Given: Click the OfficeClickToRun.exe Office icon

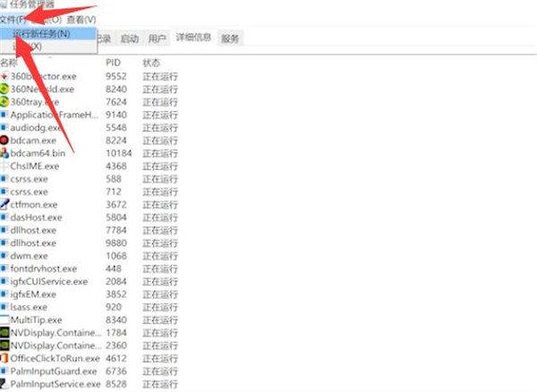Looking at the screenshot, I should pyautogui.click(x=4, y=358).
